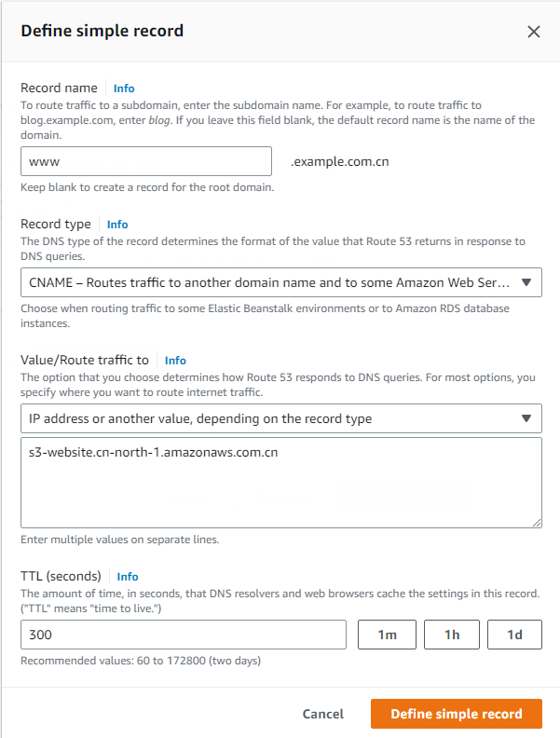Open Info link next to Record type
560x738 pixels.
pyautogui.click(x=117, y=225)
